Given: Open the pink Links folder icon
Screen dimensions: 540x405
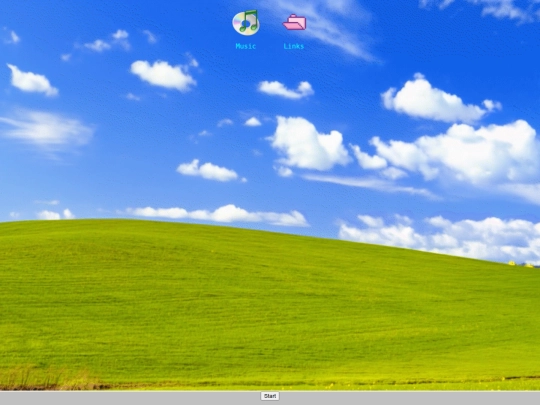Looking at the screenshot, I should 294,22.
